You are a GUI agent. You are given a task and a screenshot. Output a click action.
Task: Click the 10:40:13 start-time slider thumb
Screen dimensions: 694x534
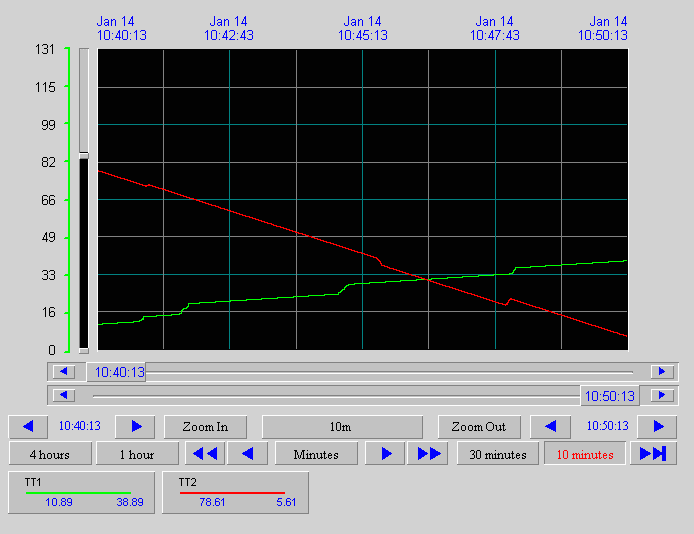click(116, 372)
